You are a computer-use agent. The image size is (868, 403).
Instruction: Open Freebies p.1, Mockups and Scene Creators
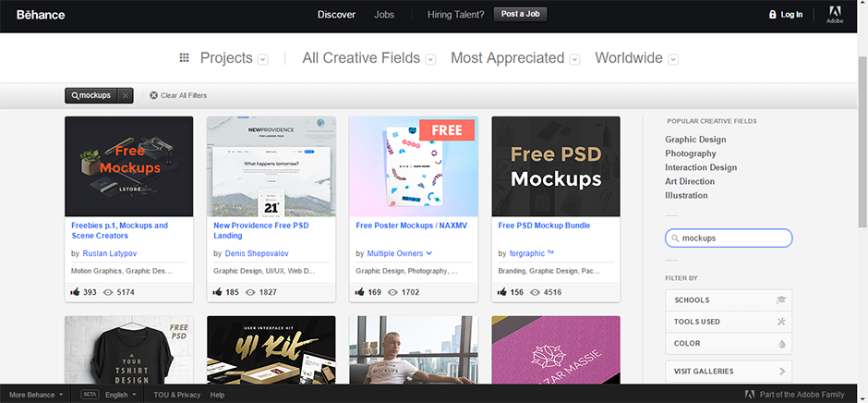[119, 230]
